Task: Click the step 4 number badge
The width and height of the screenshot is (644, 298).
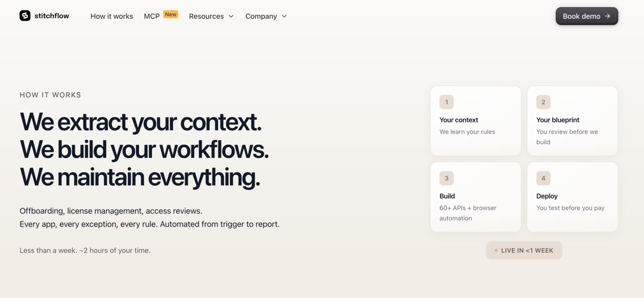Action: (543, 178)
